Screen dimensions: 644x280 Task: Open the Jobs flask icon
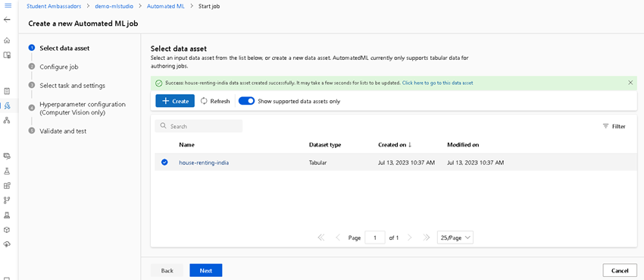[7, 171]
